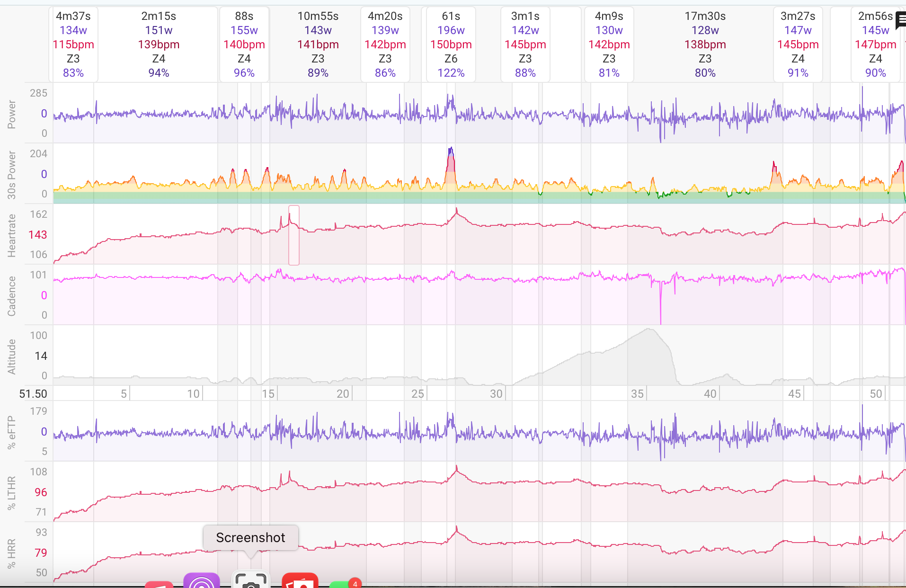Select the 2m56s 145w interval card
Image resolution: width=906 pixels, height=588 pixels.
pyautogui.click(x=876, y=45)
